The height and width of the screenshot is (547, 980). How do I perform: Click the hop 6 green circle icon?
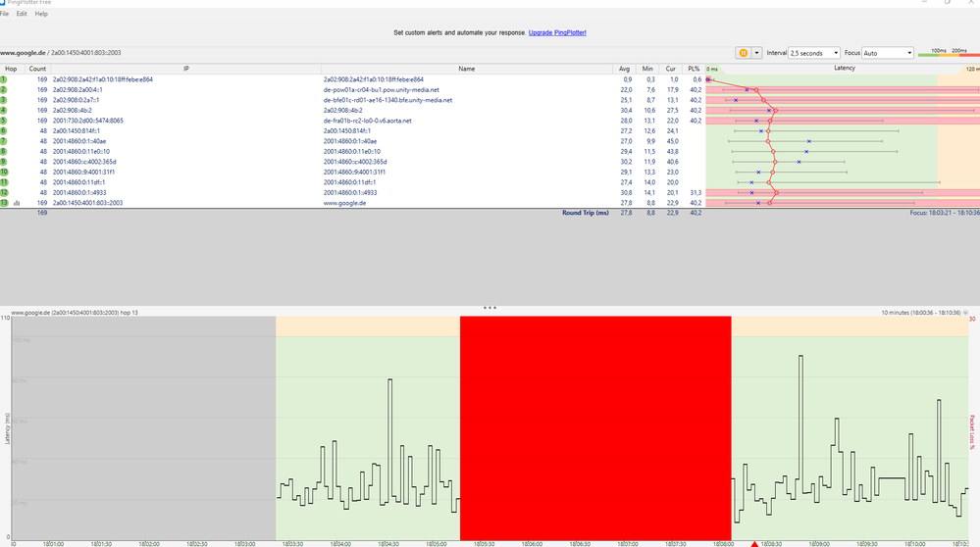pos(3,131)
